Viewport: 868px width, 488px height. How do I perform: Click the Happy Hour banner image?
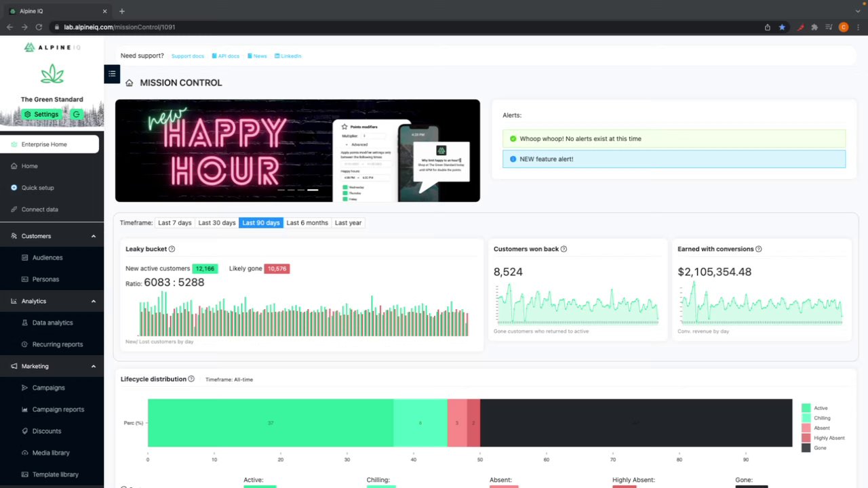pos(298,150)
